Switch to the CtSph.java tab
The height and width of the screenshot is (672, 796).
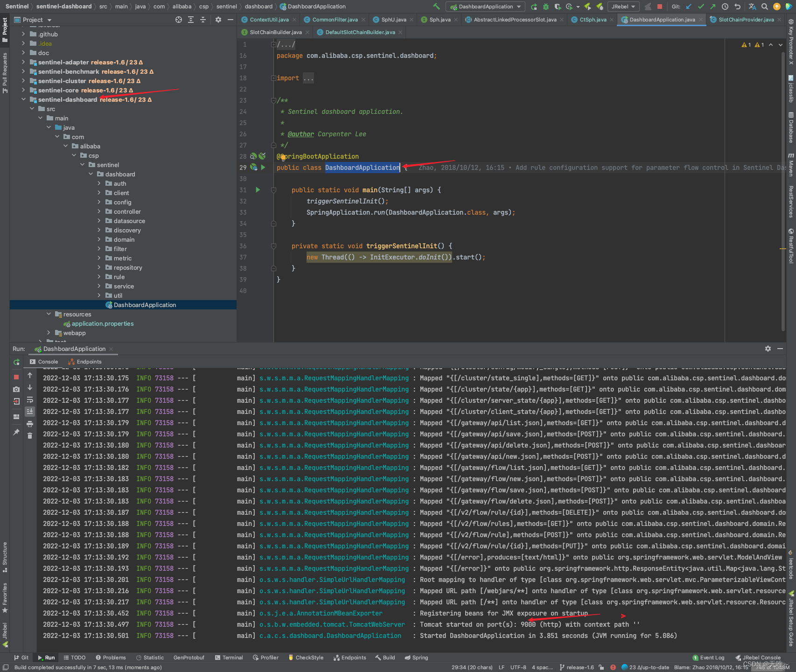[x=593, y=20]
